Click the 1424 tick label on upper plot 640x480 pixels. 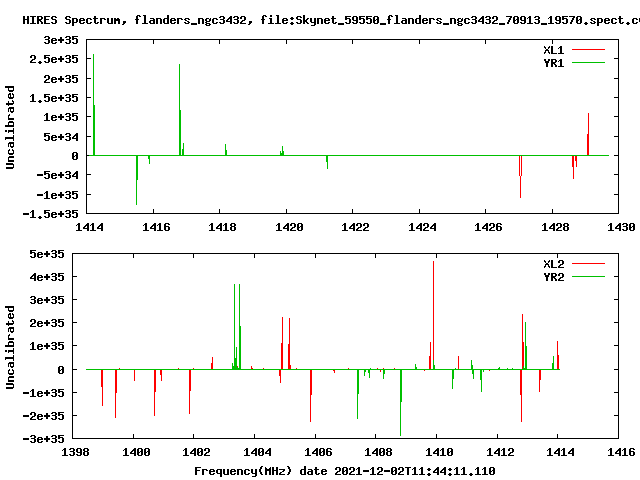click(x=422, y=227)
